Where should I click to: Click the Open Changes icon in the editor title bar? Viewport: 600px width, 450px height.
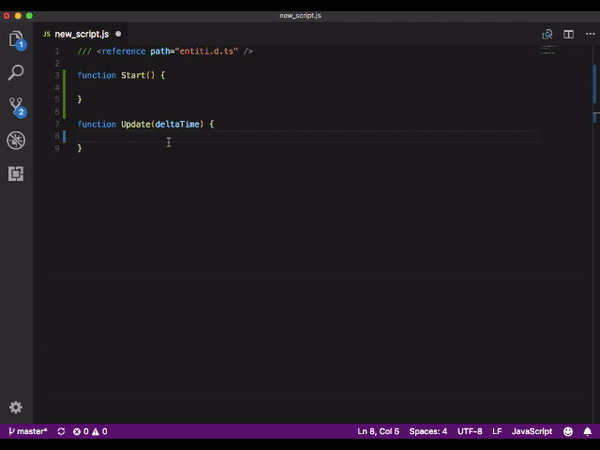click(x=547, y=34)
